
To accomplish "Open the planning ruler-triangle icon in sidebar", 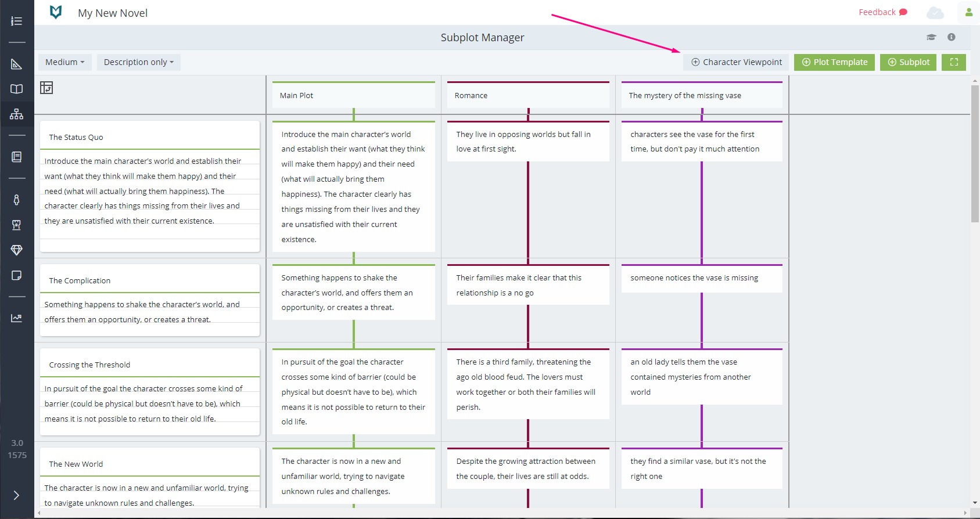I will 17,64.
